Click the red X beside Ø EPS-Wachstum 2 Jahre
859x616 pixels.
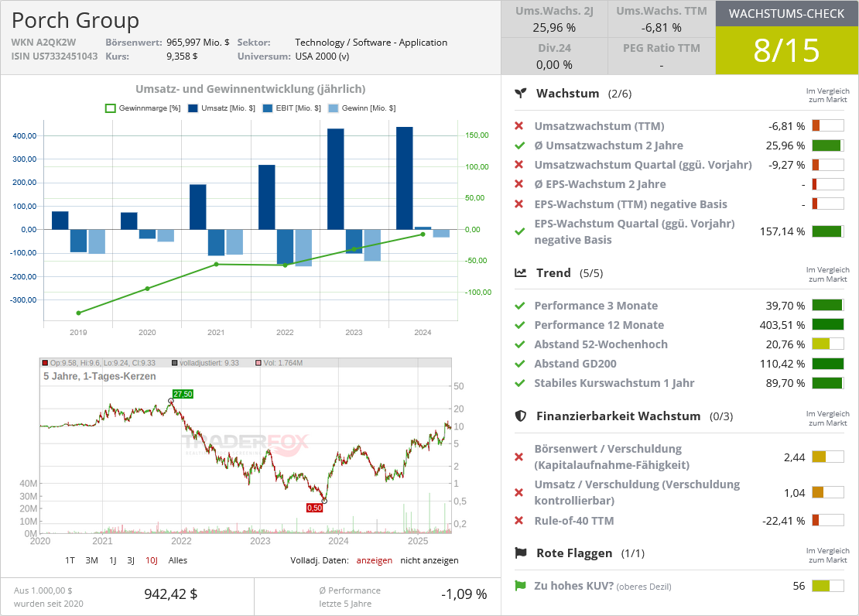pyautogui.click(x=519, y=184)
